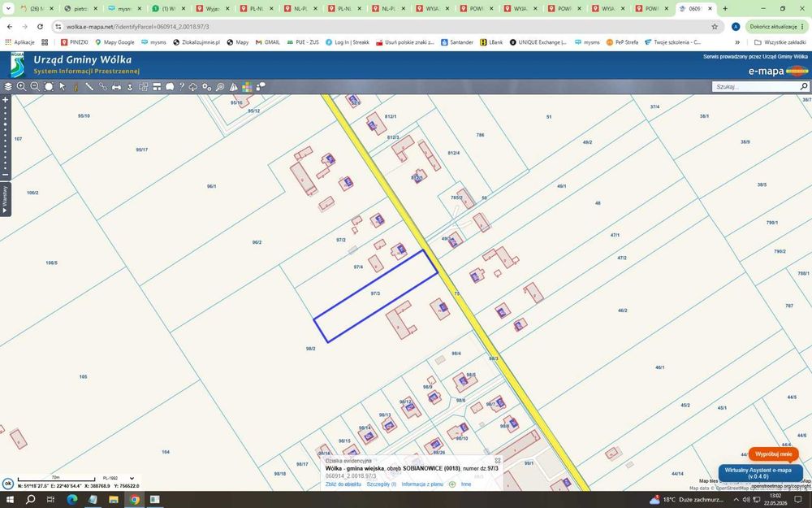Open the GMAIL bookmark
812x508 pixels.
click(x=268, y=42)
